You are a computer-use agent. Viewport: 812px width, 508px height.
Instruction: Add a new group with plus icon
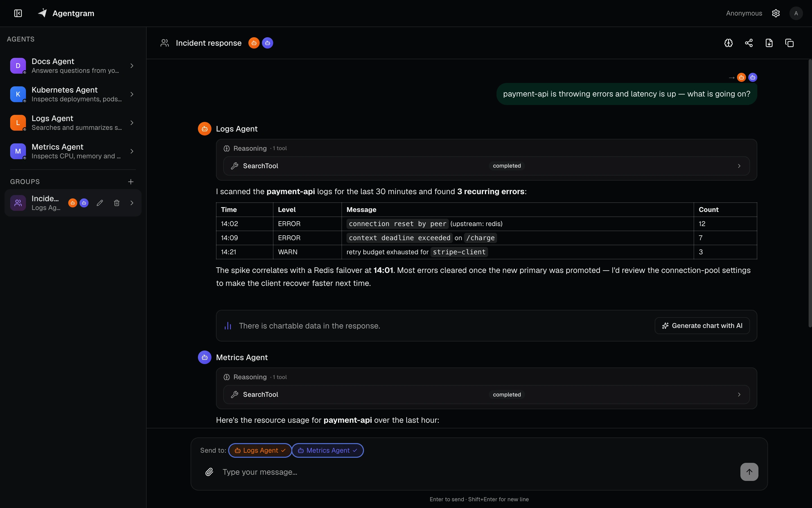(x=131, y=182)
